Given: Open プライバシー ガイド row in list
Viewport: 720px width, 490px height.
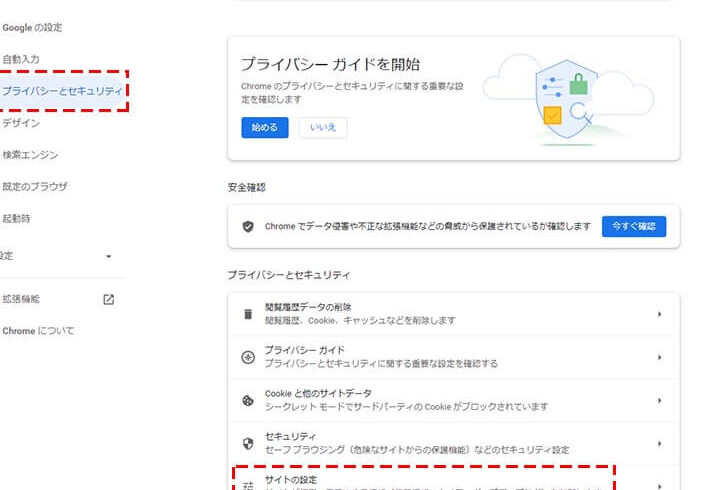Looking at the screenshot, I should coord(454,357).
